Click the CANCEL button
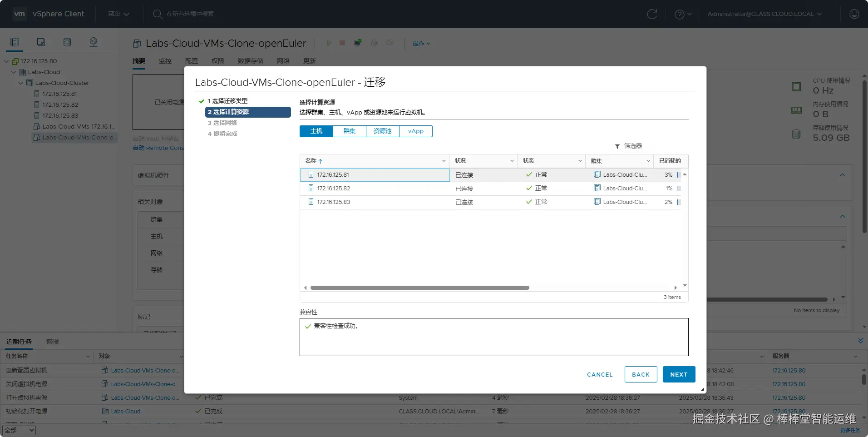The width and height of the screenshot is (868, 437). coord(600,374)
